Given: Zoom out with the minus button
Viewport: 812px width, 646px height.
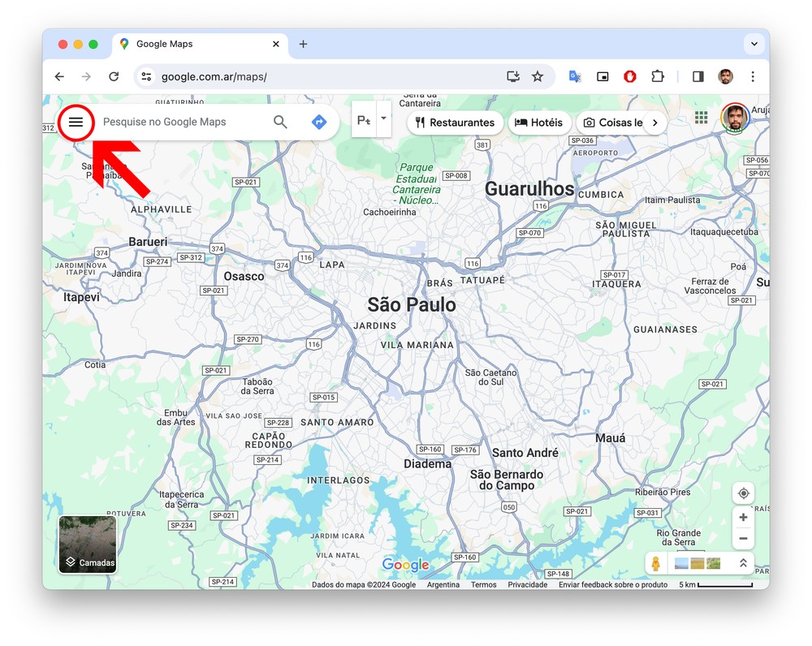Looking at the screenshot, I should 743,538.
